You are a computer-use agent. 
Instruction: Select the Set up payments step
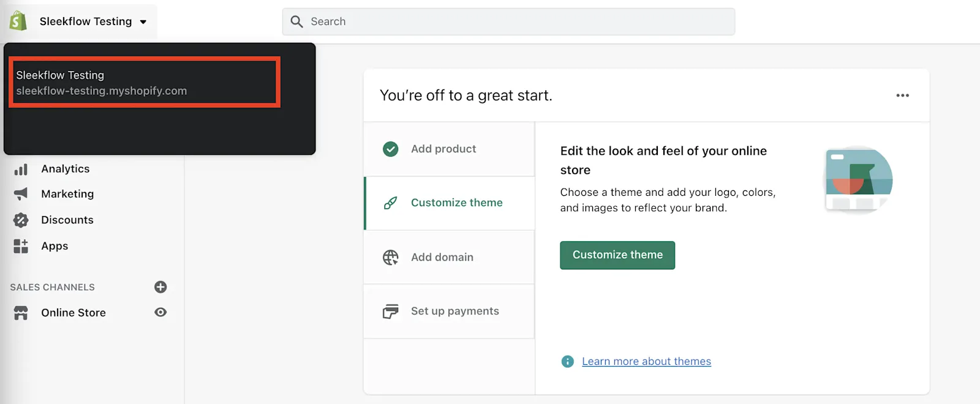coord(449,311)
